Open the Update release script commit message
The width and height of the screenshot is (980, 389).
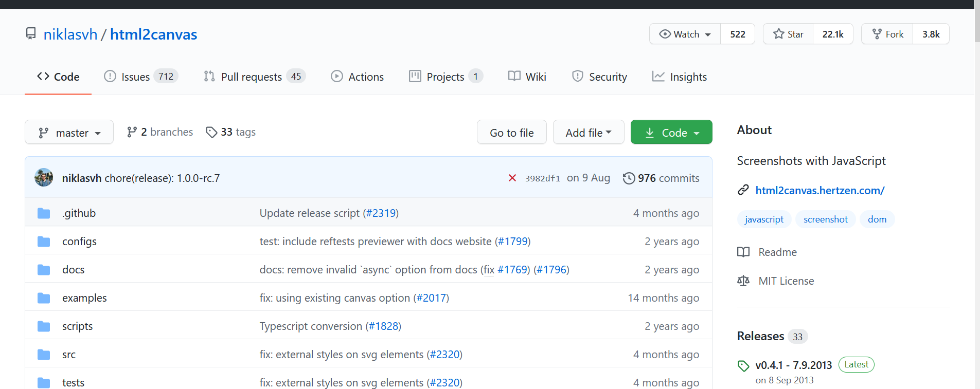pos(310,213)
